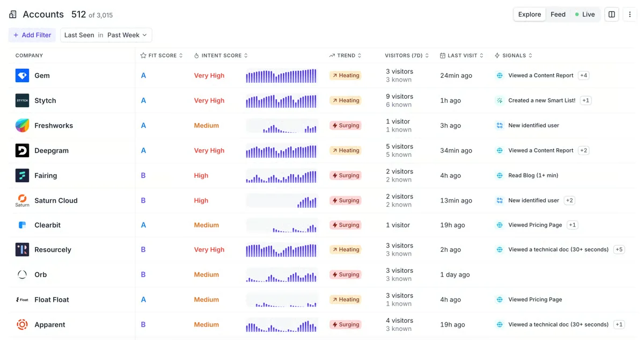This screenshot has width=644, height=340.
Task: Expand the +4 signals badge for Gem
Action: [583, 76]
